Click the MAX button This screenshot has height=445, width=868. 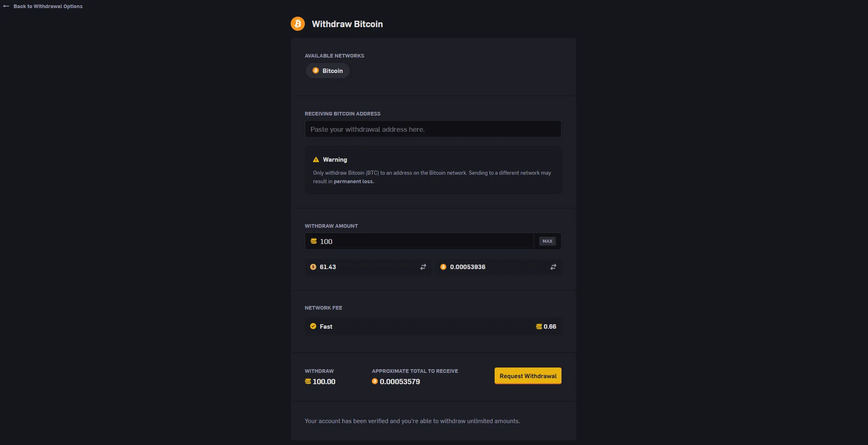pyautogui.click(x=547, y=241)
